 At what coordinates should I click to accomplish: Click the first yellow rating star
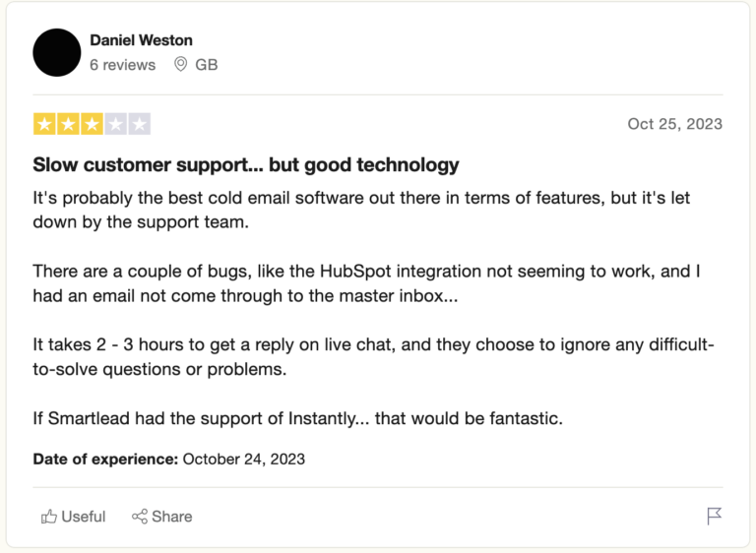pyautogui.click(x=44, y=124)
